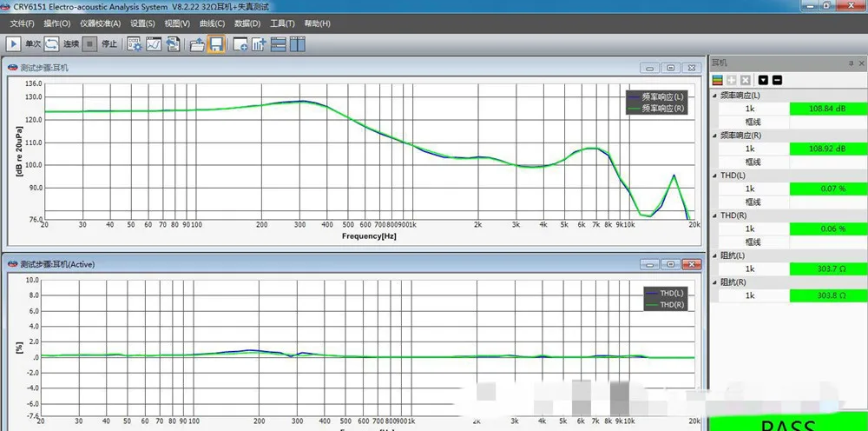Select the 0.07 % THD(L) value
The height and width of the screenshot is (431, 868).
coord(828,189)
